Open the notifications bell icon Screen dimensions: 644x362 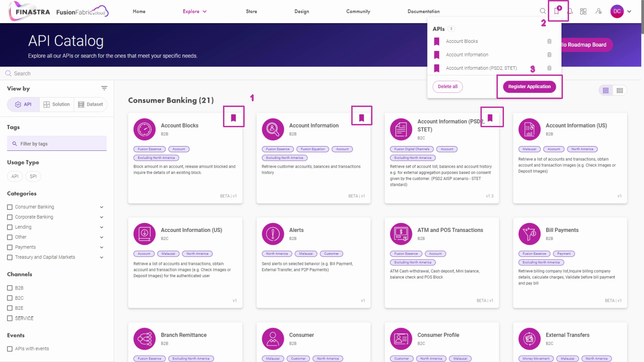(570, 11)
